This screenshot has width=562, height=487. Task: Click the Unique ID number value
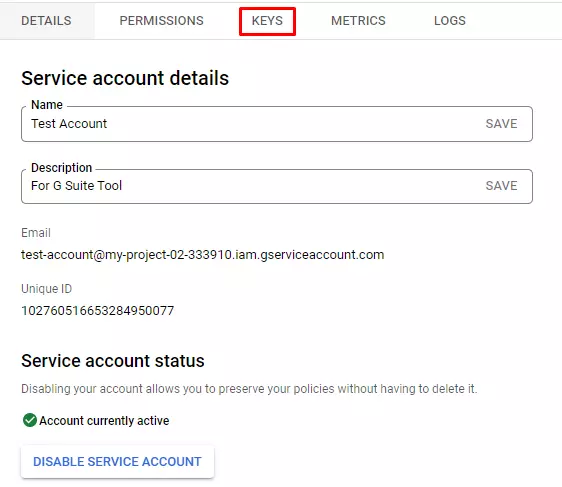point(97,310)
